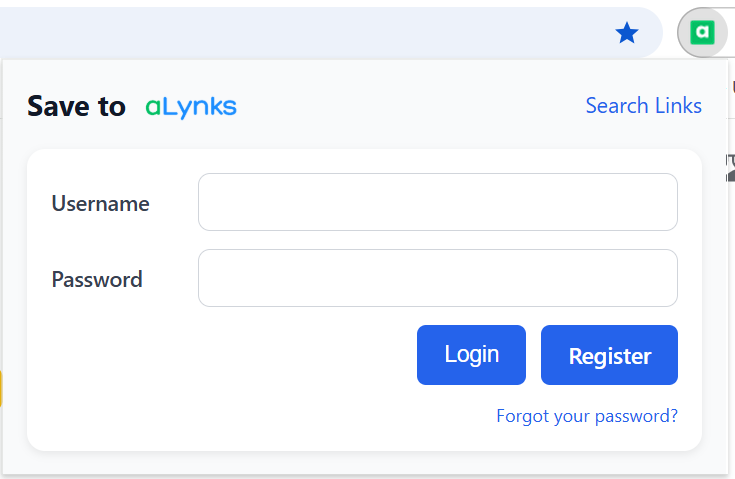Open the Forgot your password link

tap(587, 416)
